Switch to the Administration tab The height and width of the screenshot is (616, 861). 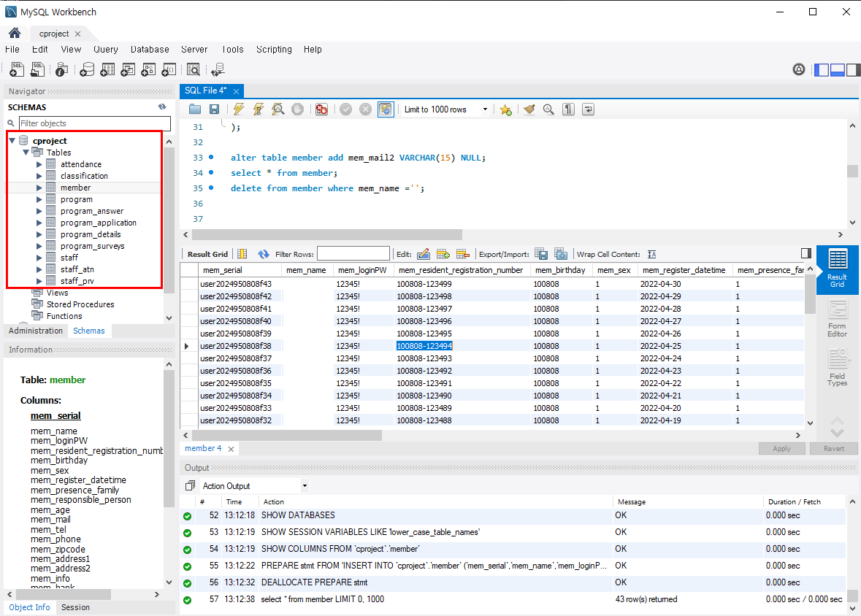click(36, 331)
